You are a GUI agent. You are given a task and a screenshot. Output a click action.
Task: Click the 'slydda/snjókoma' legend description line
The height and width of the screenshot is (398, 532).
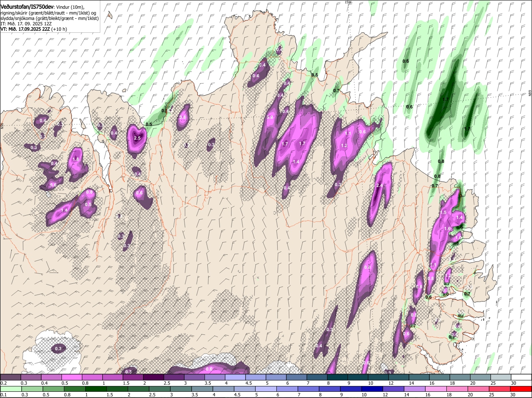[49, 18]
